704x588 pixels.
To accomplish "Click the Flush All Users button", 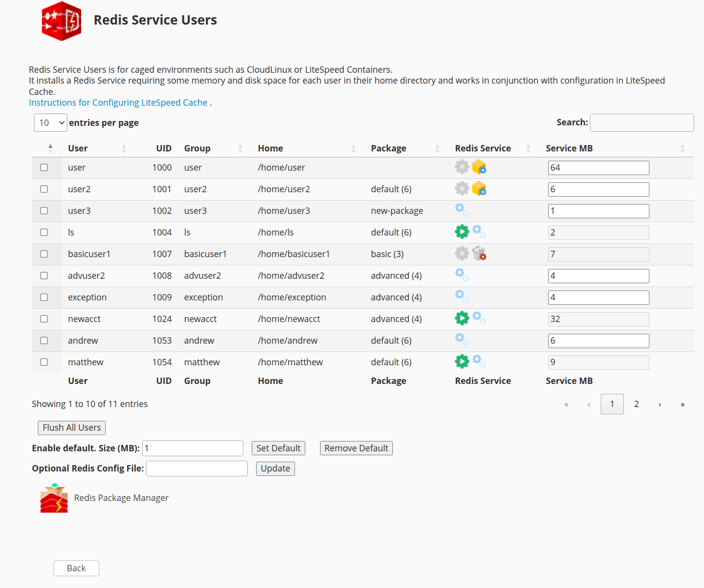I will [71, 427].
